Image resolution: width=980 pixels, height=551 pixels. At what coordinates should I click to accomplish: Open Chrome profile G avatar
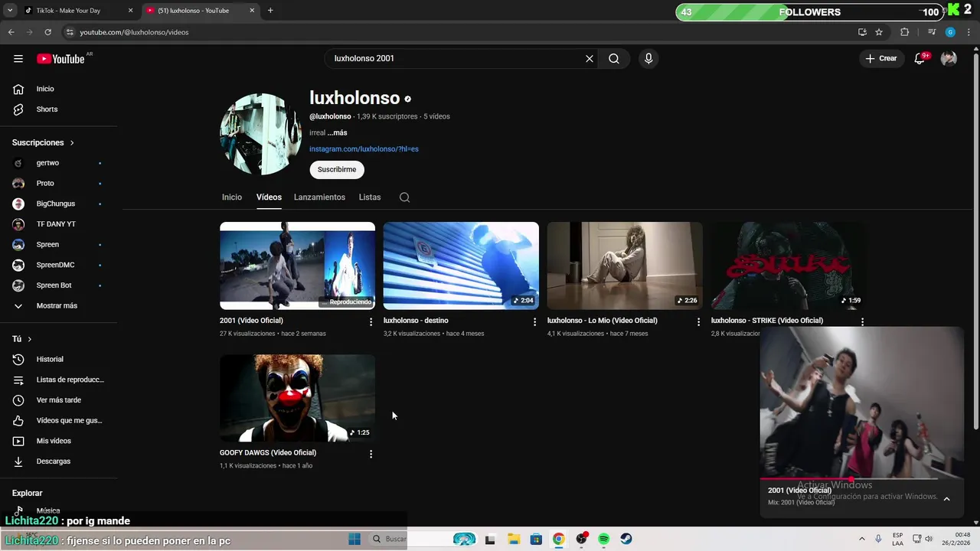[x=950, y=32]
